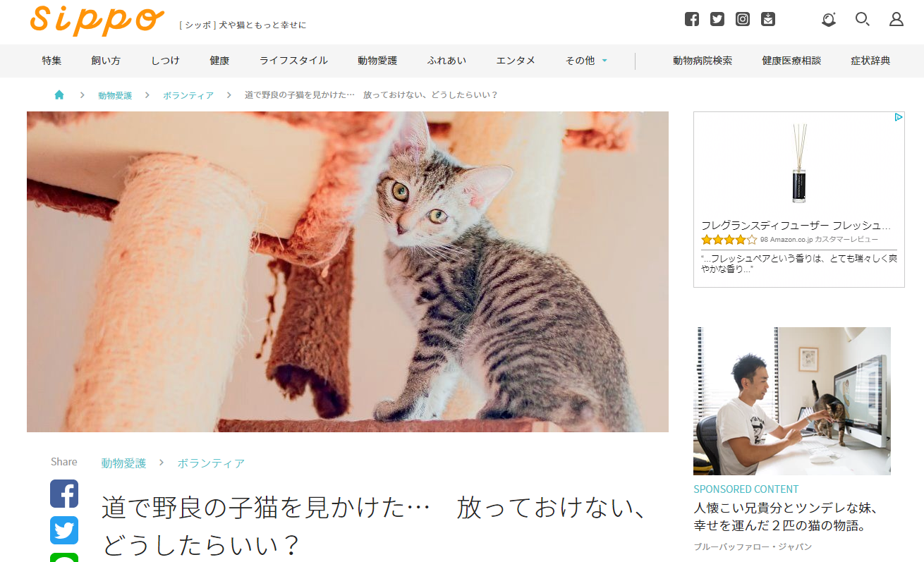Viewport: 924px width, 562px height.
Task: Open the 特集 menu item
Action: [51, 61]
